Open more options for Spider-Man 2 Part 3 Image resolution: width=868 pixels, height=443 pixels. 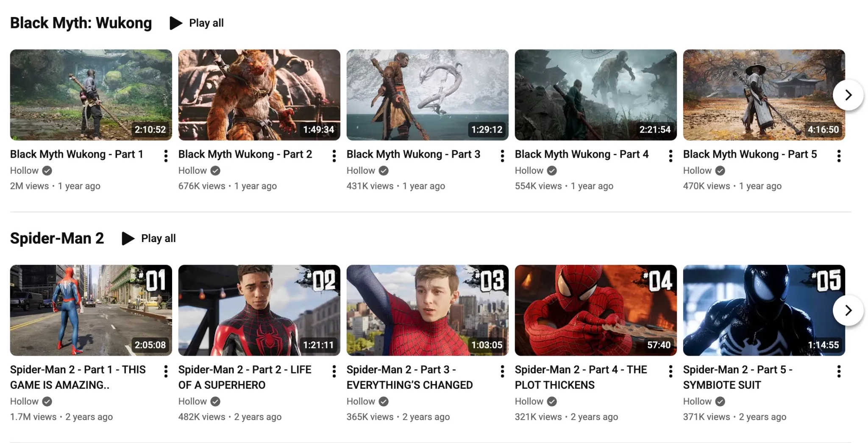click(502, 371)
